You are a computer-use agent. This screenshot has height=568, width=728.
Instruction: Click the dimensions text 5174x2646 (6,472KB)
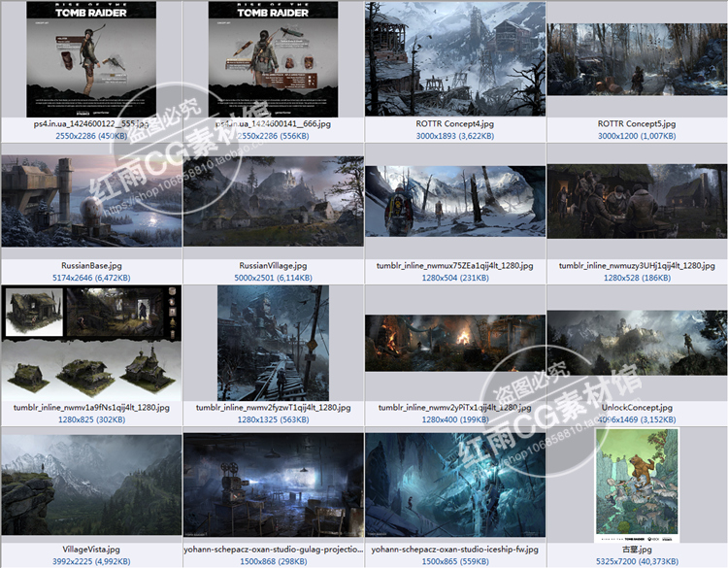pyautogui.click(x=91, y=278)
